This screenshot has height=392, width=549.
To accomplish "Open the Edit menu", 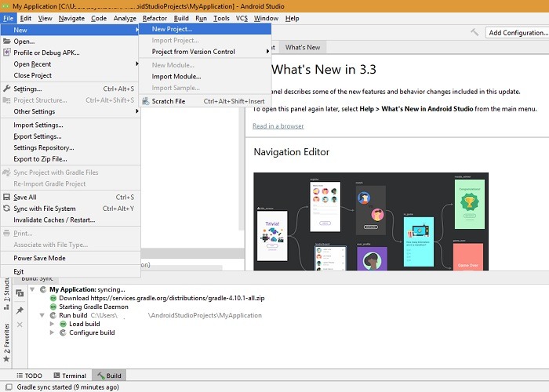I will coord(26,18).
